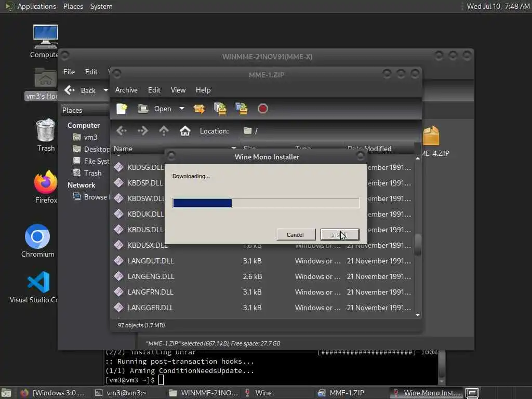The width and height of the screenshot is (532, 399).
Task: Click the clock in top panel
Action: (498, 6)
